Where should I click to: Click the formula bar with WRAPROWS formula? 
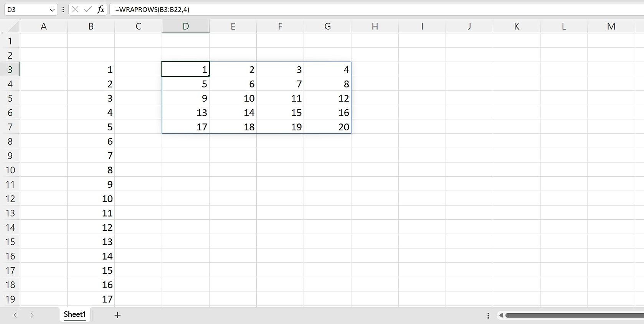[x=376, y=10]
